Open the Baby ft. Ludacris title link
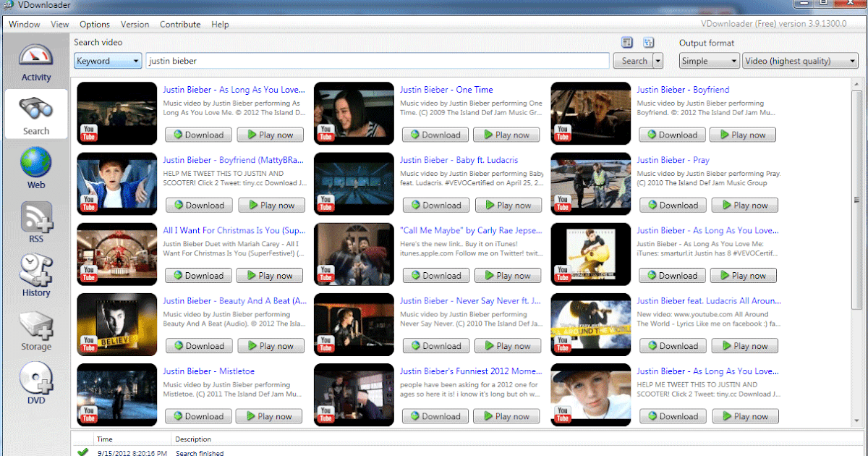 pos(459,160)
